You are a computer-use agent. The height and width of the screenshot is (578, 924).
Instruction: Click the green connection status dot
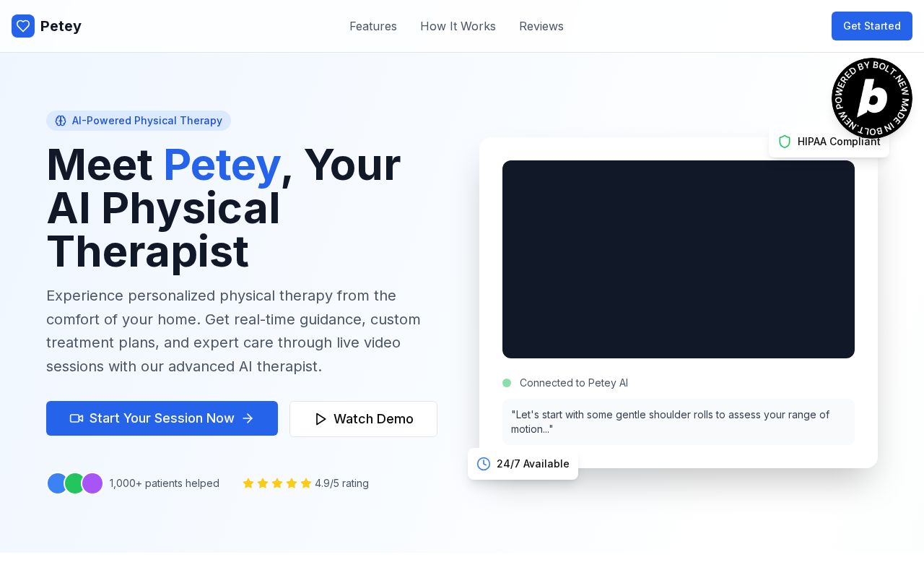pos(507,383)
